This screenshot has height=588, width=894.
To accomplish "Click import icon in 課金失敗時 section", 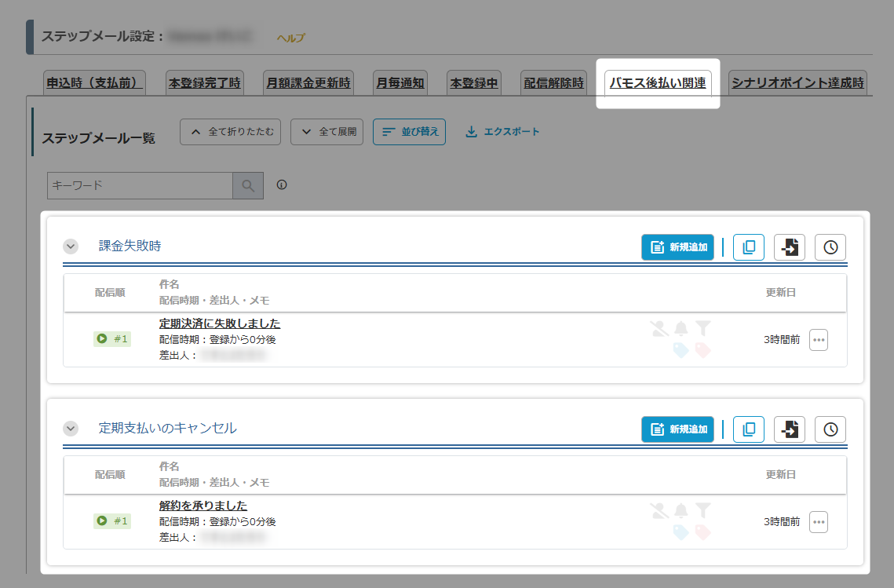I will 790,247.
